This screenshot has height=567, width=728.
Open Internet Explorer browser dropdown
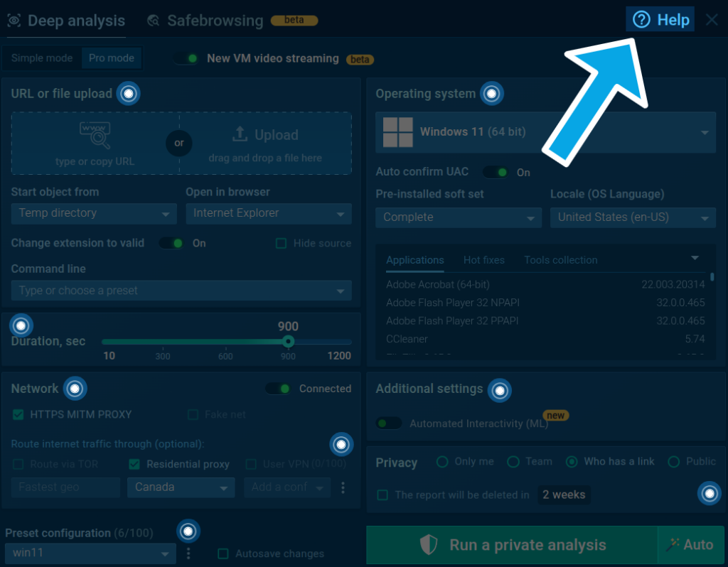269,213
